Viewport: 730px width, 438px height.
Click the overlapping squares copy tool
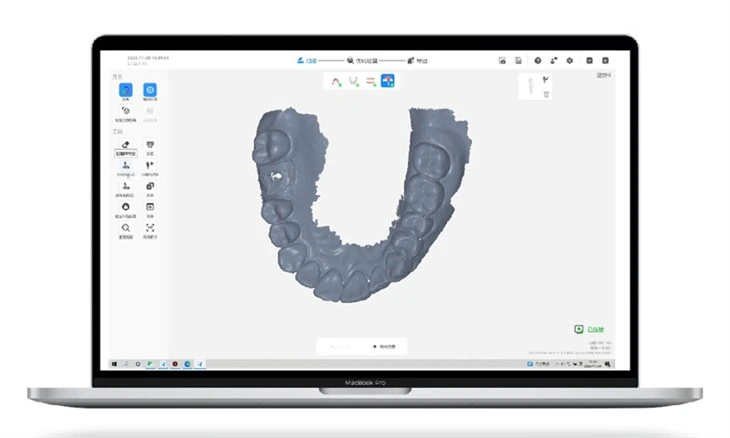point(150,186)
